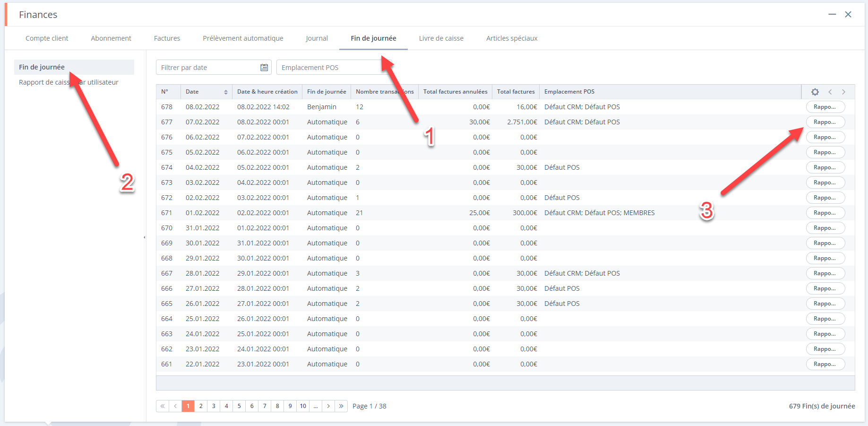Switch to Compte client tab
The height and width of the screenshot is (426, 868).
[x=47, y=38]
